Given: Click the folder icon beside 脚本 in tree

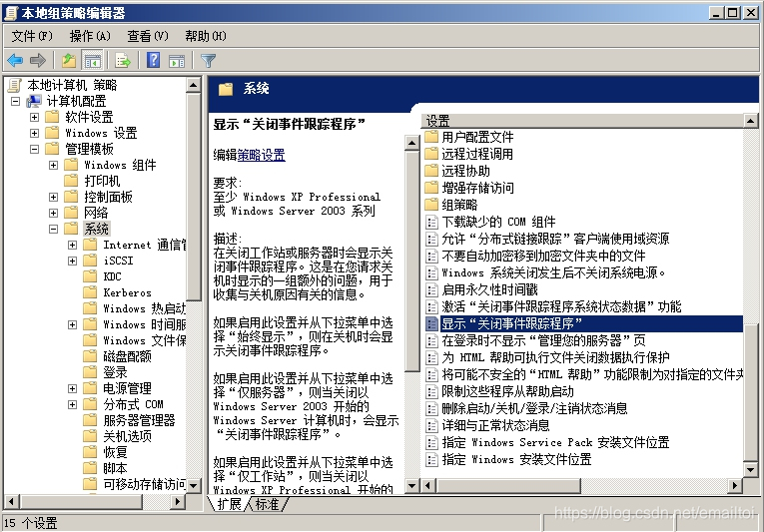Looking at the screenshot, I should pos(90,468).
